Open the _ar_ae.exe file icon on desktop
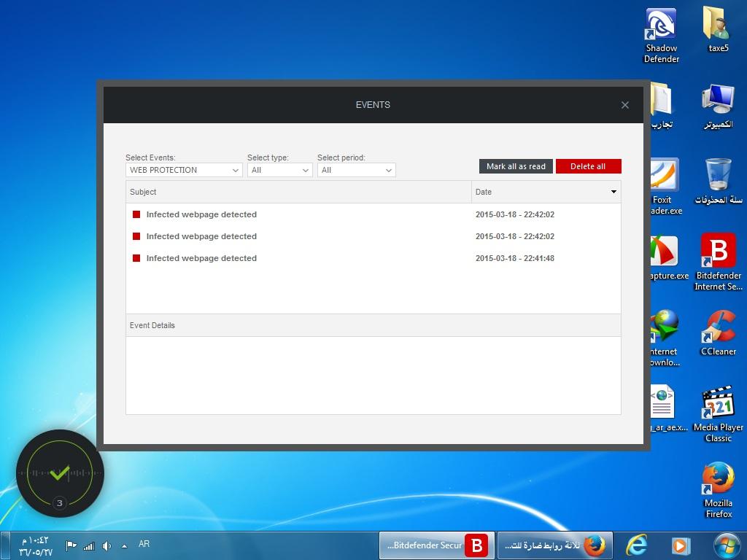Screen dimensions: 747x560 (x=668, y=409)
